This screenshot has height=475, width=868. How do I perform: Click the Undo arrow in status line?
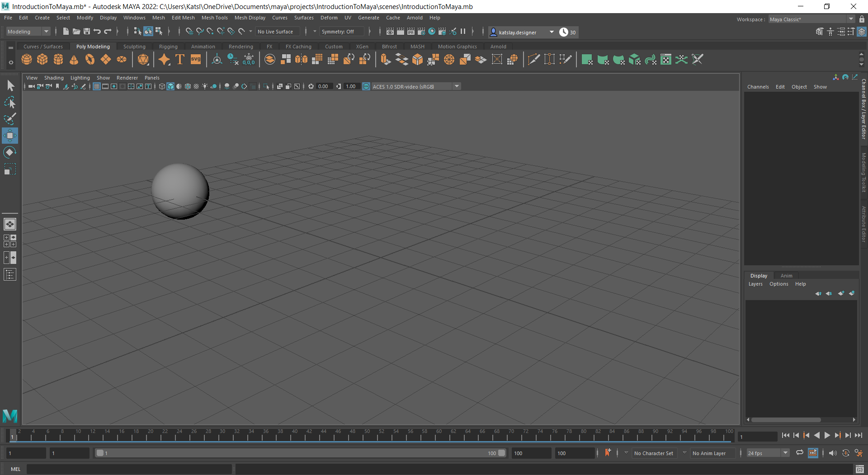(x=97, y=31)
